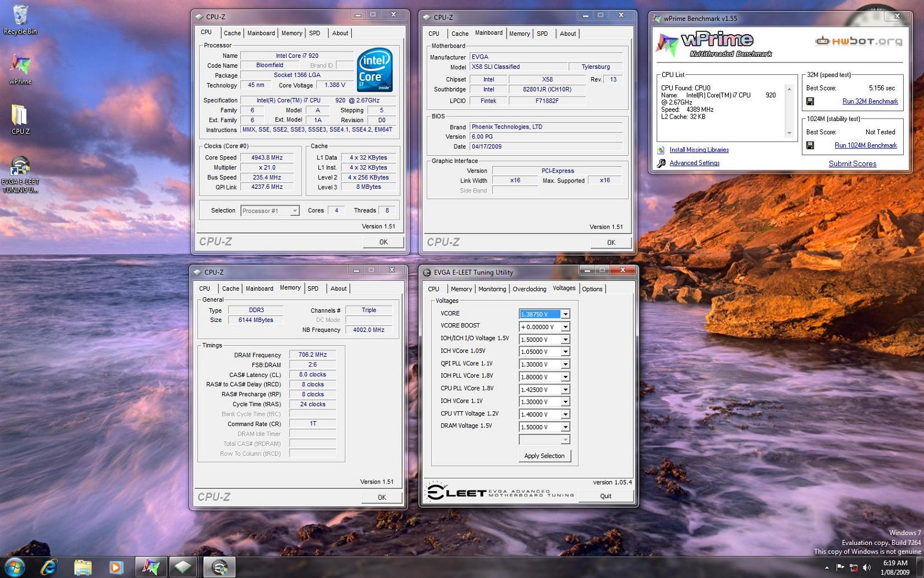The width and height of the screenshot is (924, 578).
Task: Click DRAM Frequency value 706.2 MHz
Action: (313, 355)
